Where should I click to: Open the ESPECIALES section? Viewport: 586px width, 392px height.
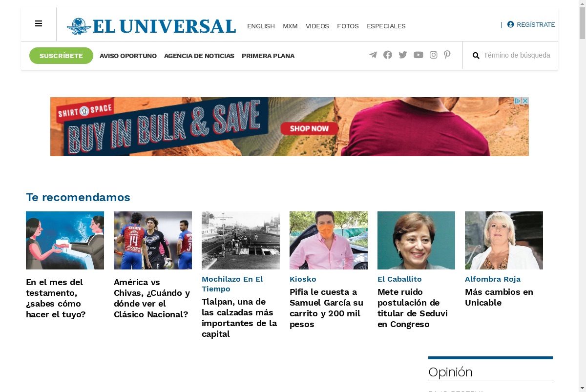coord(386,26)
